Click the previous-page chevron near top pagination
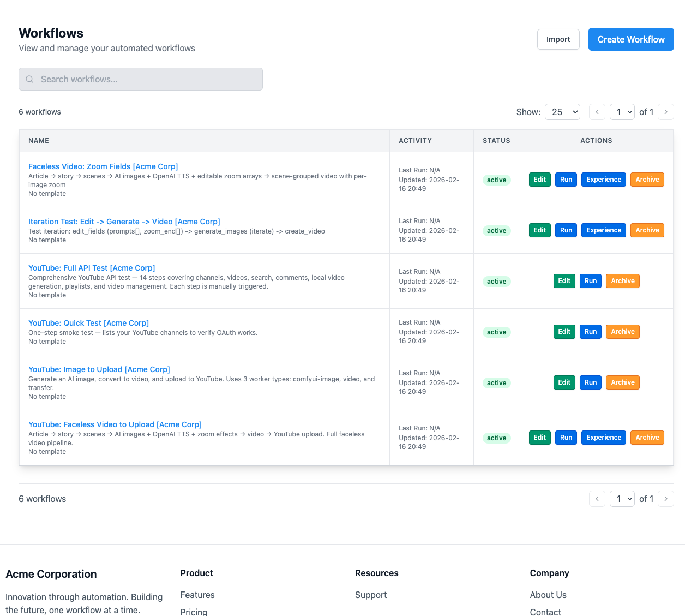The width and height of the screenshot is (685, 616). (x=597, y=112)
